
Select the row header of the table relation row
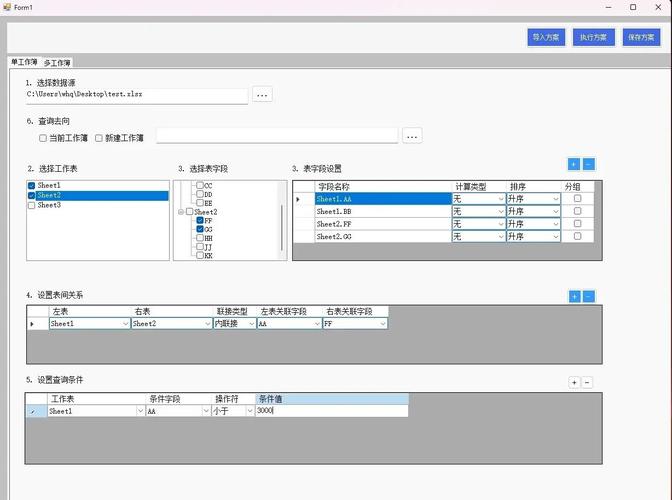coord(38,323)
